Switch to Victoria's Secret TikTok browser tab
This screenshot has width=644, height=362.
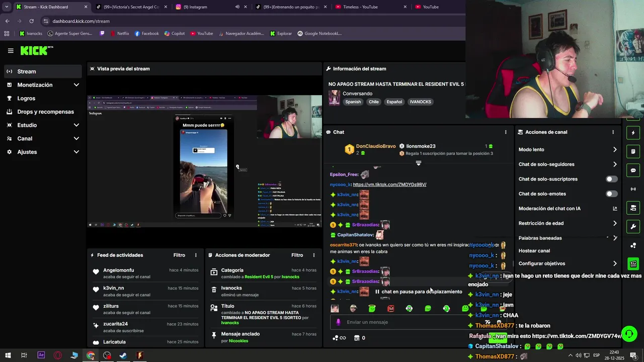131,7
